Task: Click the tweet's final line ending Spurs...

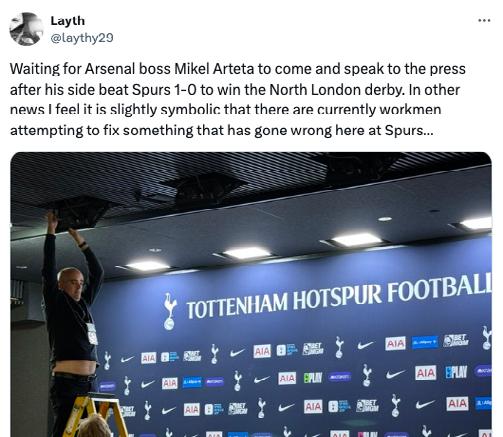Action: (222, 130)
